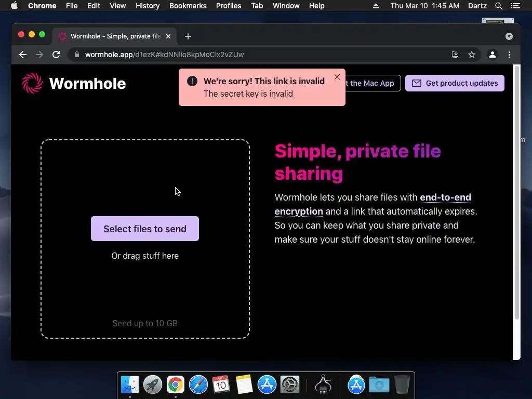
Task: Open the History menu
Action: coord(148,6)
